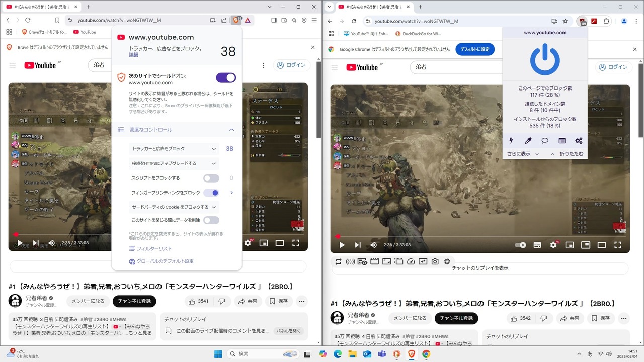Open uBlock logger icon
Screen dimensions: 644x362
point(562,141)
